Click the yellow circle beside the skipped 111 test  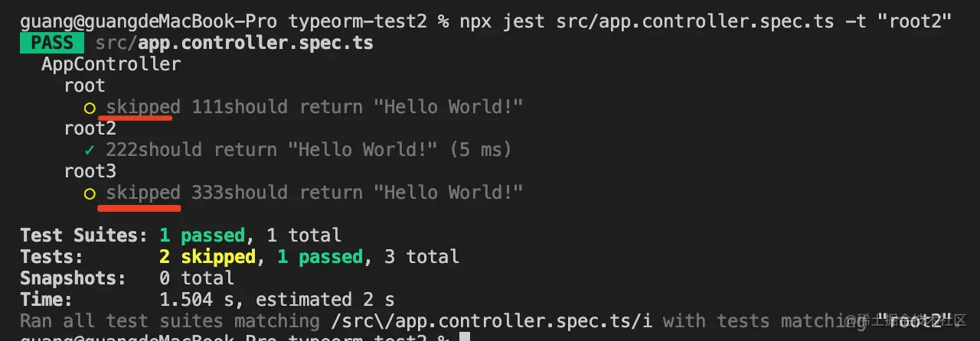tap(90, 107)
